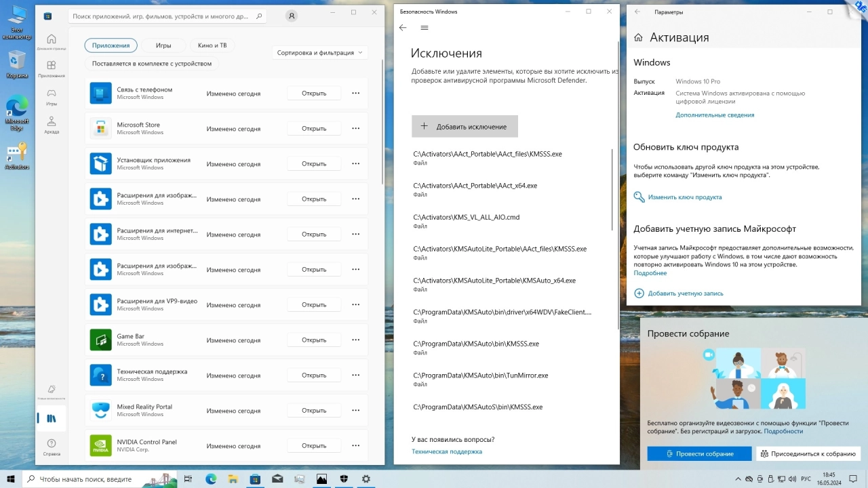Click the user profile icon in Store
868x488 pixels.
coord(292,15)
